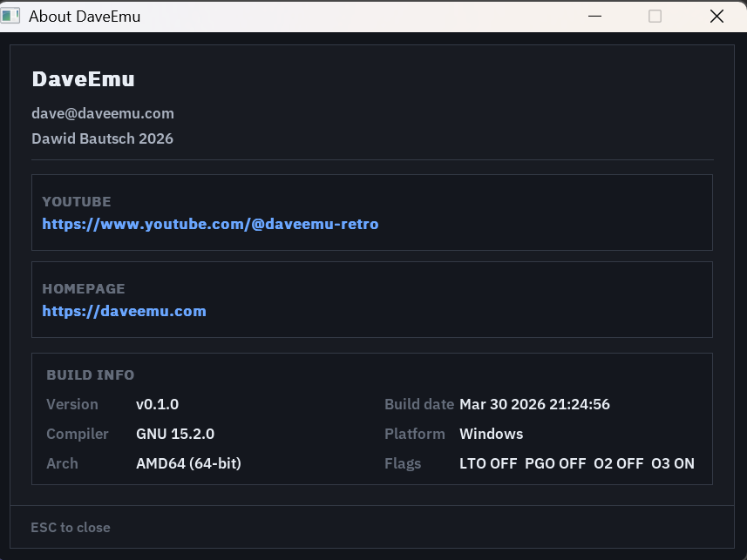Minimize the About DaveEmu window
747x560 pixels.
pos(594,16)
